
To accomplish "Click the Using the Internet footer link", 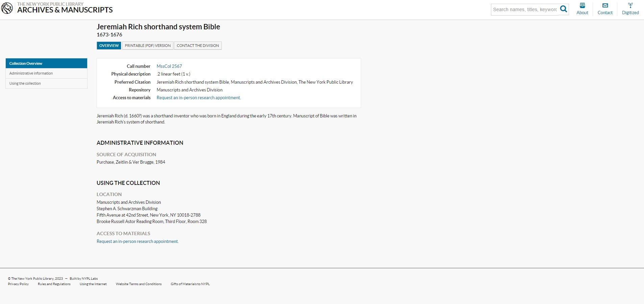I will pyautogui.click(x=93, y=284).
